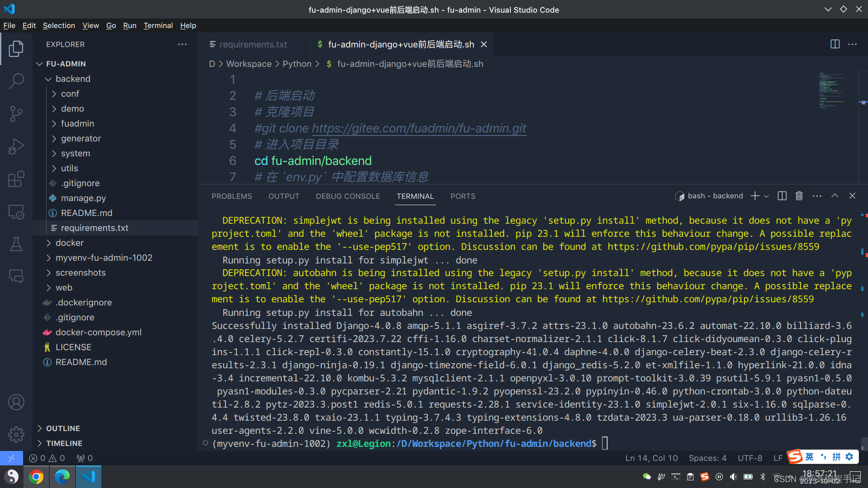
Task: Open Run and Debug view
Action: [16, 146]
